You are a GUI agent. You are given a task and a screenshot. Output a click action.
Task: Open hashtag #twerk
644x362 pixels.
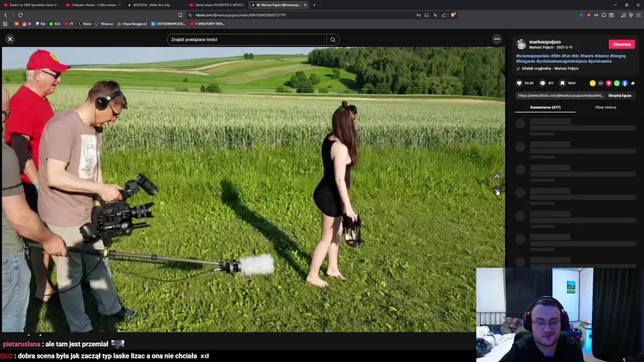tap(587, 56)
